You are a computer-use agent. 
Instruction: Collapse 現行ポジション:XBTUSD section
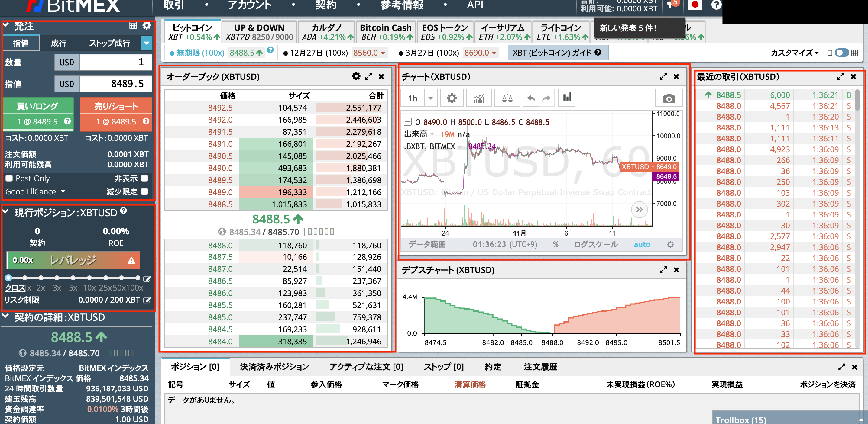[x=6, y=211]
